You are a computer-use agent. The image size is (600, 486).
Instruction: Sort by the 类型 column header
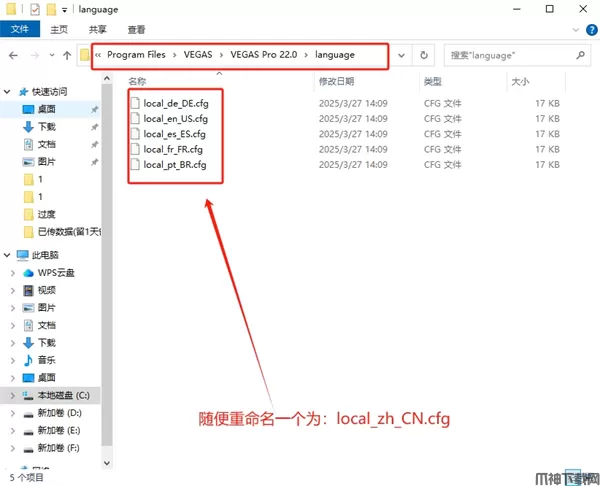point(432,81)
